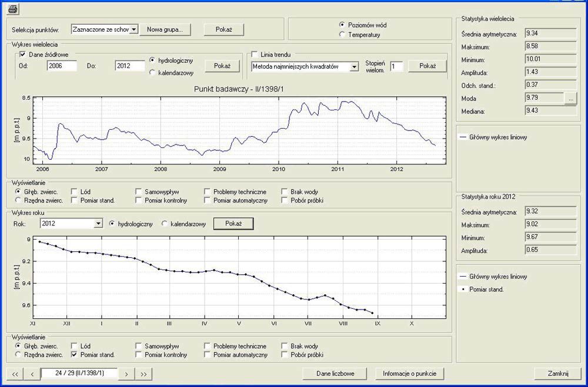Click the printer icon at top left

[x=14, y=9]
